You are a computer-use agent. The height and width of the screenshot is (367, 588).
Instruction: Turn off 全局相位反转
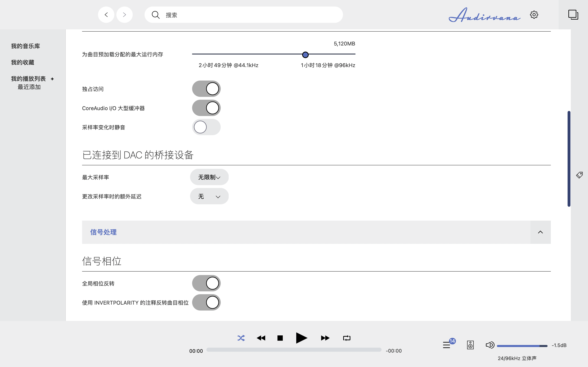[206, 283]
